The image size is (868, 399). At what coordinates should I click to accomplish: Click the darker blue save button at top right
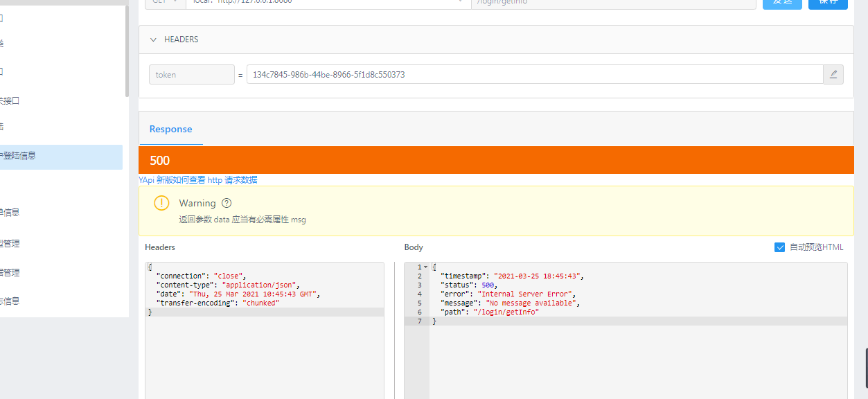coord(828,4)
